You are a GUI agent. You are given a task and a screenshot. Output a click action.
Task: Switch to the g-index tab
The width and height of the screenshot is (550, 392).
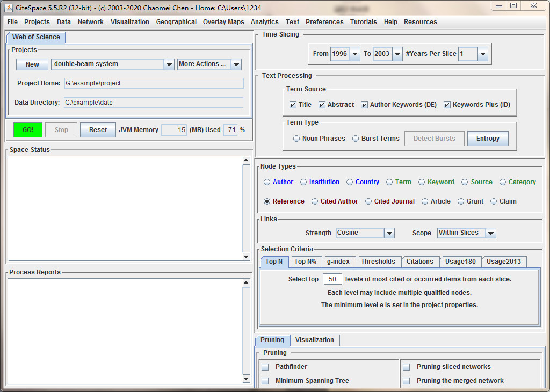[x=338, y=262]
